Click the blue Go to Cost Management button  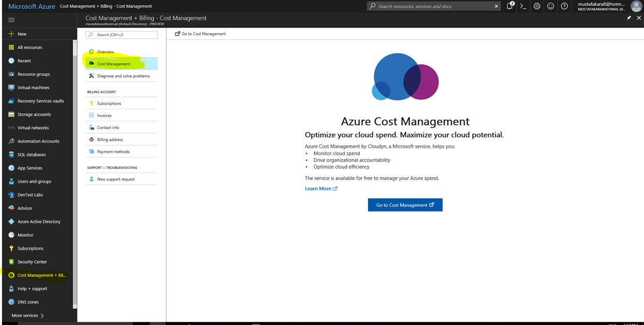tap(405, 205)
